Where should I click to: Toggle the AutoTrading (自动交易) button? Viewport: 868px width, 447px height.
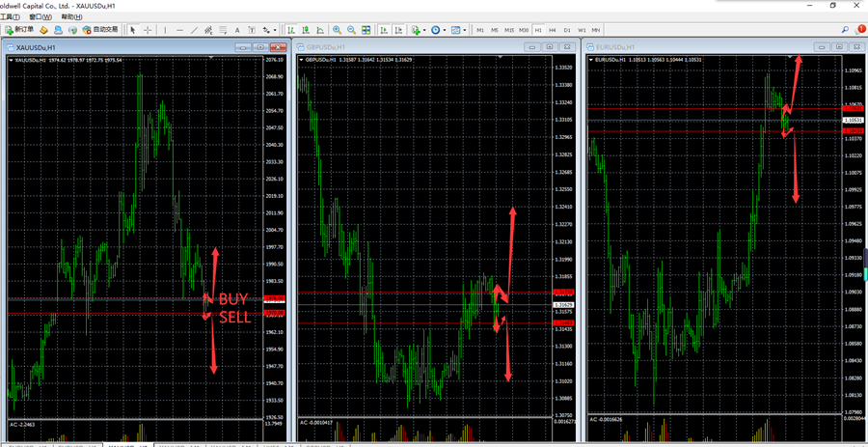click(x=101, y=30)
